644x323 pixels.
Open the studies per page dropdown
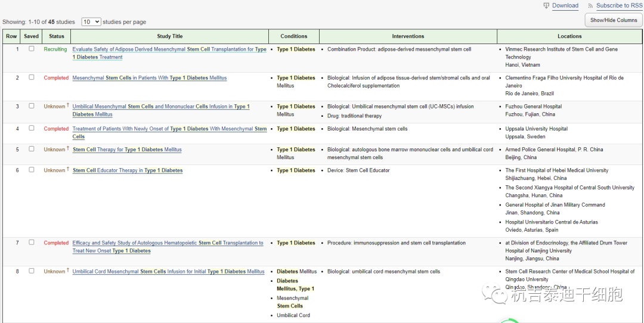(x=91, y=22)
